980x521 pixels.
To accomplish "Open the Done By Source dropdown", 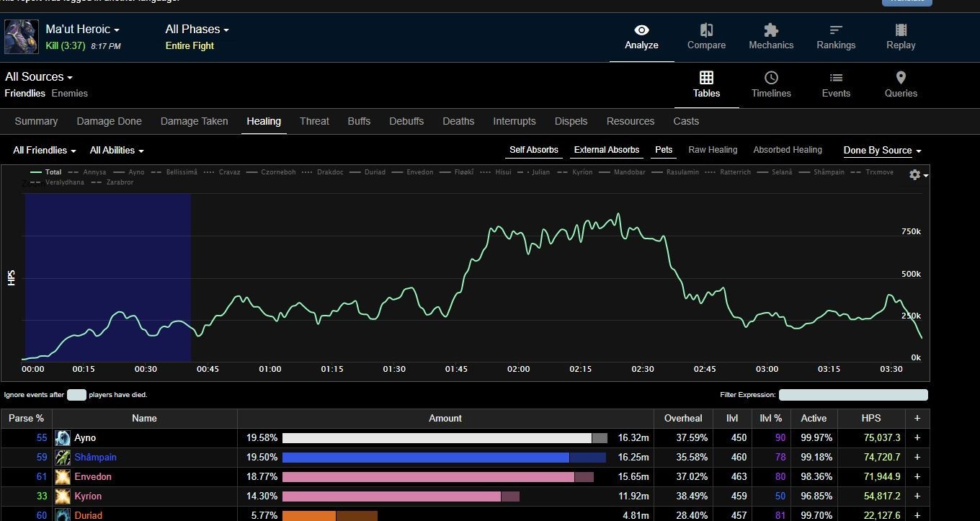I will point(882,151).
